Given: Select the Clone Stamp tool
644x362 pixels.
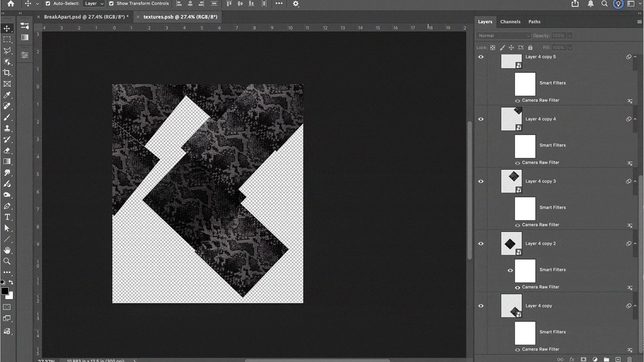Looking at the screenshot, I should [7, 128].
